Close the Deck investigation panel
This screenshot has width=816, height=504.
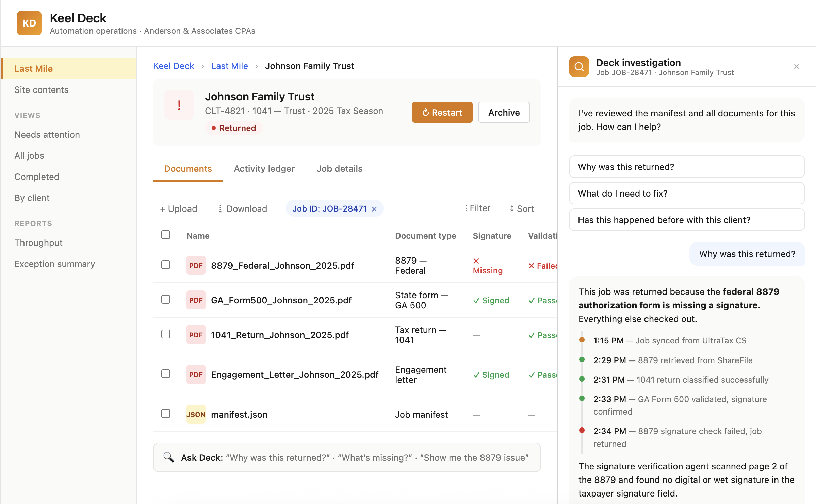coord(796,67)
